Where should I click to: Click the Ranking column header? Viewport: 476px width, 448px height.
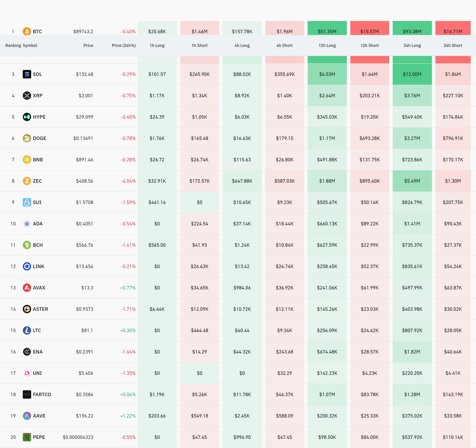click(13, 45)
